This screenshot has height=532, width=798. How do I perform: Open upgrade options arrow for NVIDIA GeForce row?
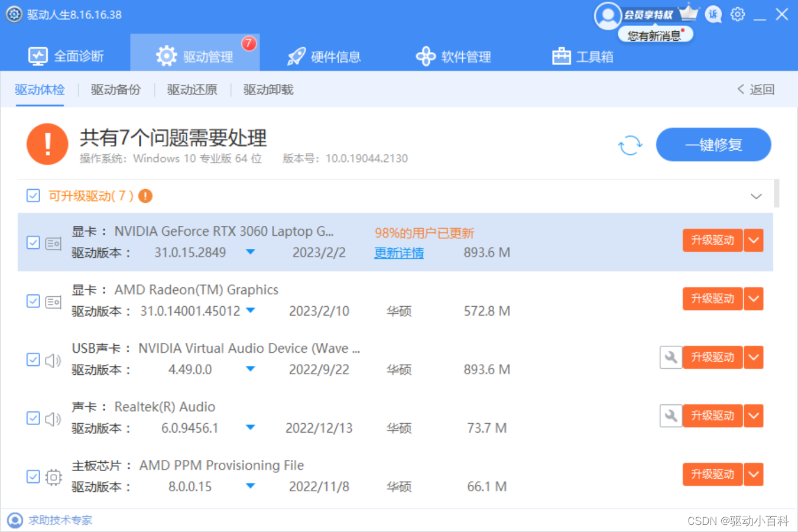[754, 240]
